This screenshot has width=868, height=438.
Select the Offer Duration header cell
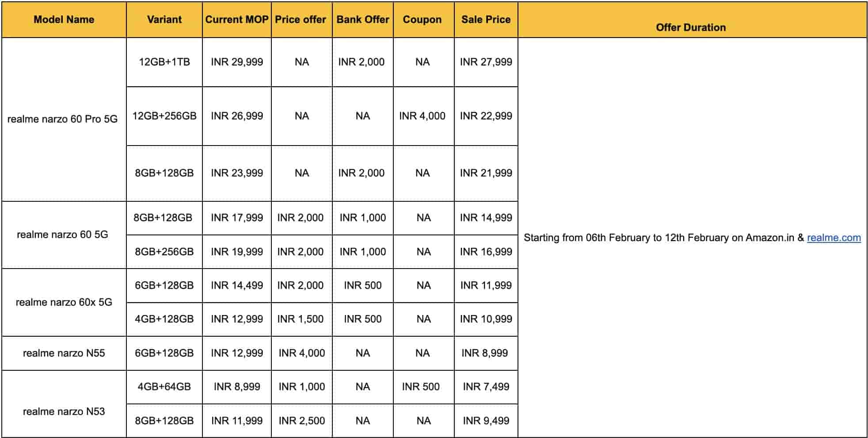click(x=691, y=27)
